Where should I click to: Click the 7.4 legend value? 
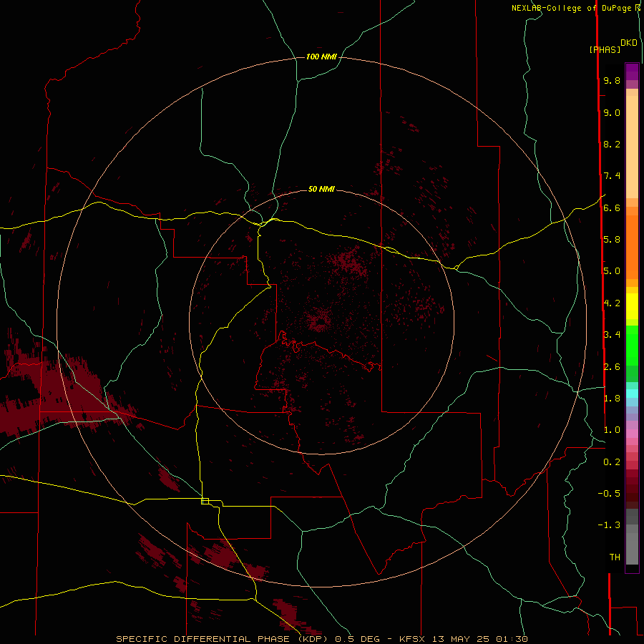click(612, 176)
